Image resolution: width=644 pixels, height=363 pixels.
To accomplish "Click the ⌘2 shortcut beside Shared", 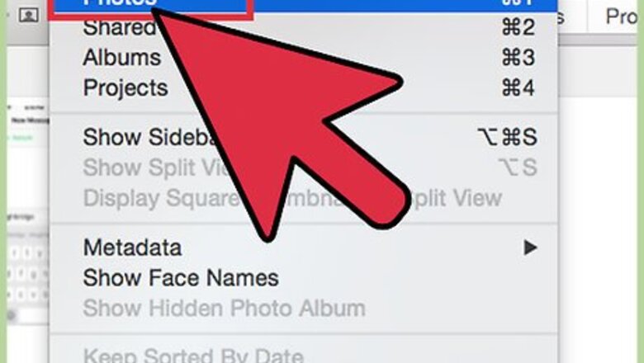I will click(x=519, y=28).
